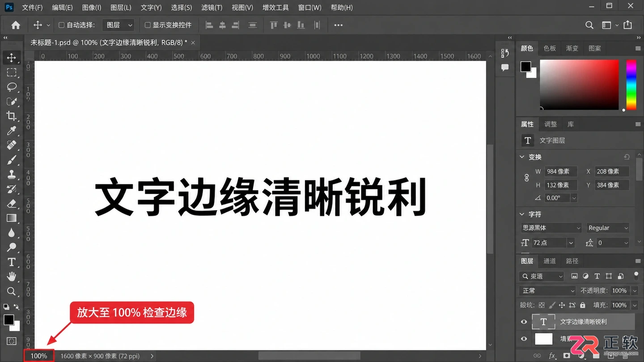644x362 pixels.
Task: Hide the white fill layer eye icon
Action: [524, 339]
